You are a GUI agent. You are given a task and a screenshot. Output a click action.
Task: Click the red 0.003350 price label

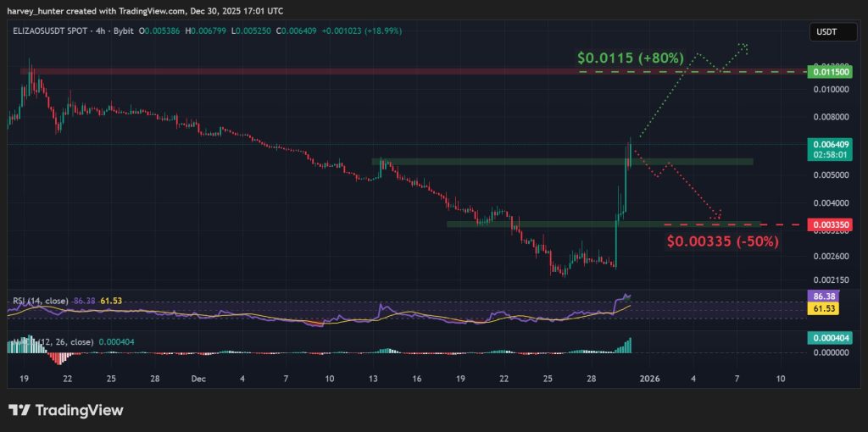click(828, 225)
